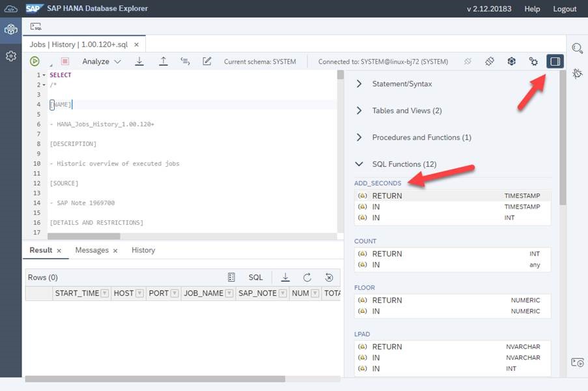Switch to the Result tab
588x391 pixels.
pos(41,250)
